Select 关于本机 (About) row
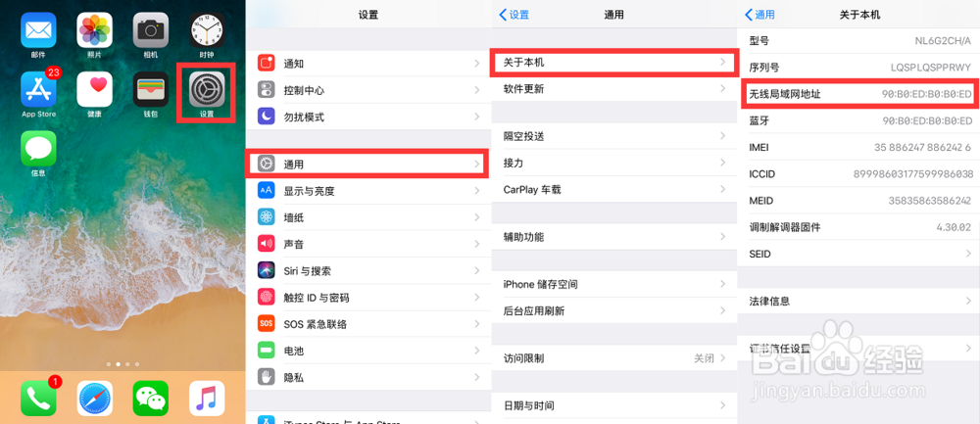Screen dimensions: 980x424 pos(612,62)
